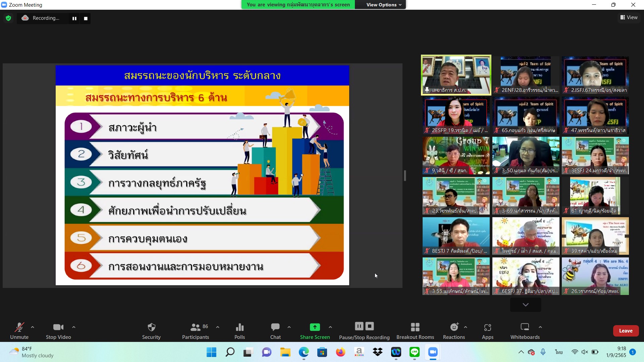Expand audio options arrow beside Unmute
The image size is (644, 362).
point(33,327)
